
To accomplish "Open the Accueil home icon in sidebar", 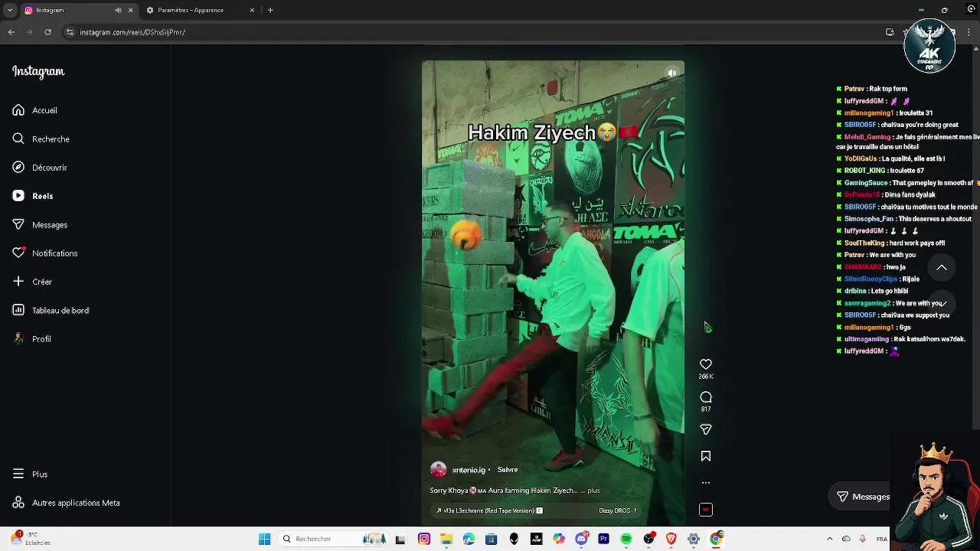I will pyautogui.click(x=18, y=110).
